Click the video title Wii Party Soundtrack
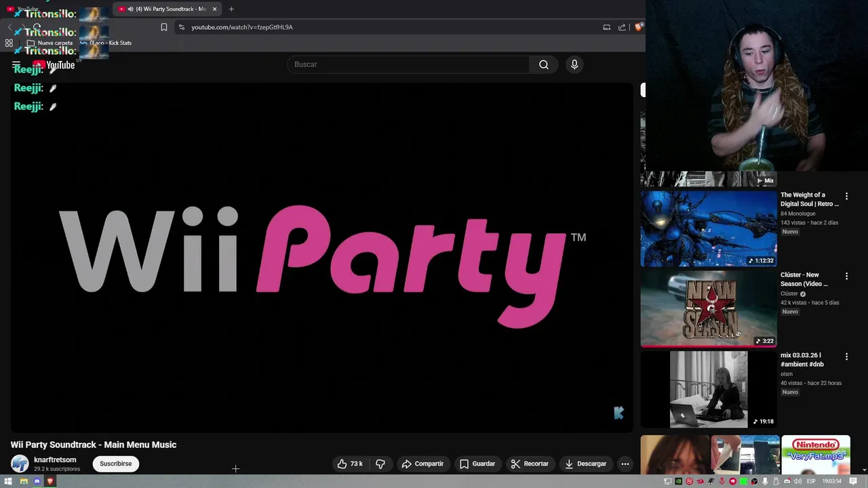This screenshot has height=488, width=868. coord(94,445)
